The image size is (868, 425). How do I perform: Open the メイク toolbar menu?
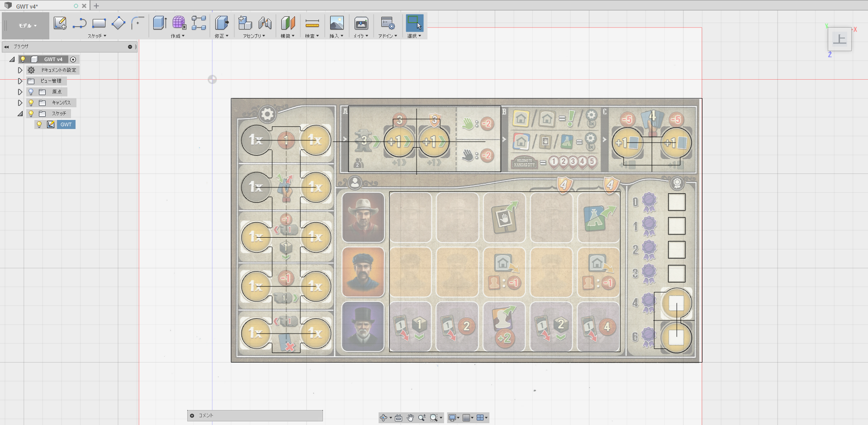[361, 36]
